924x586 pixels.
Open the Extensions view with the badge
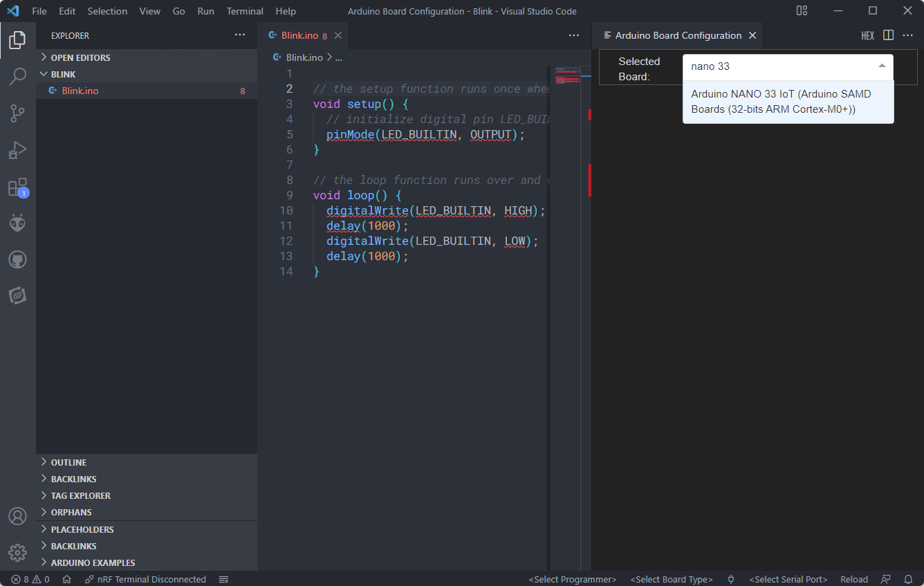pos(17,187)
